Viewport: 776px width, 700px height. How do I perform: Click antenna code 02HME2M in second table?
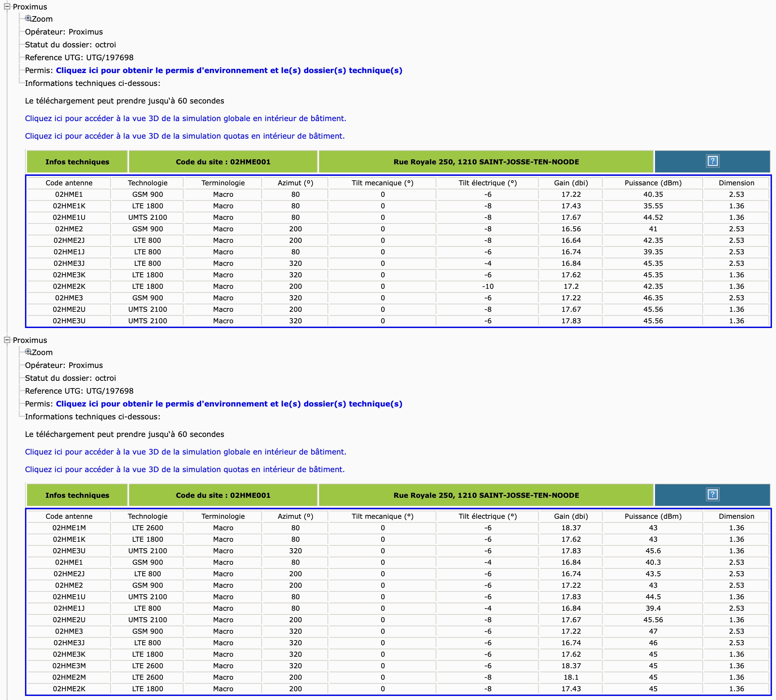pos(69,677)
